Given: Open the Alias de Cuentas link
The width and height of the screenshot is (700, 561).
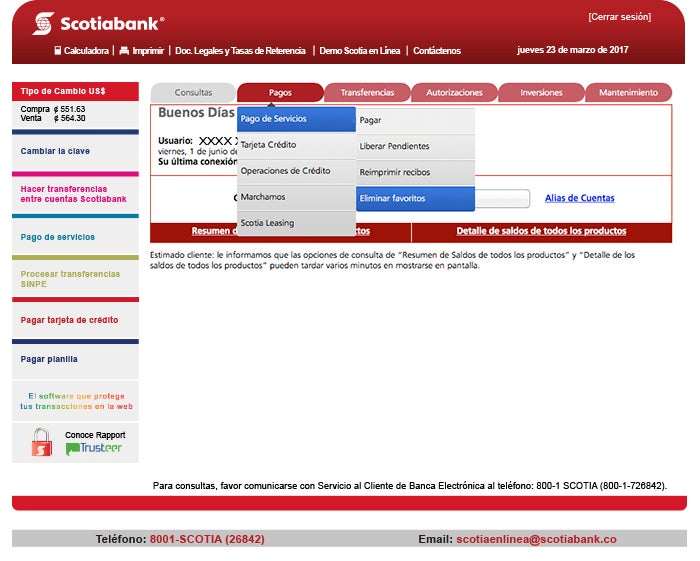Looking at the screenshot, I should [x=579, y=198].
